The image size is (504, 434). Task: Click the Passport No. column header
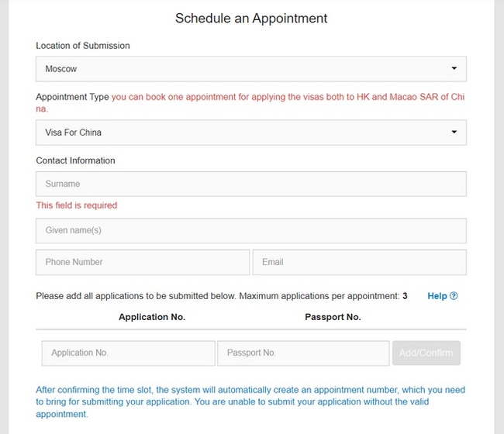click(x=333, y=317)
